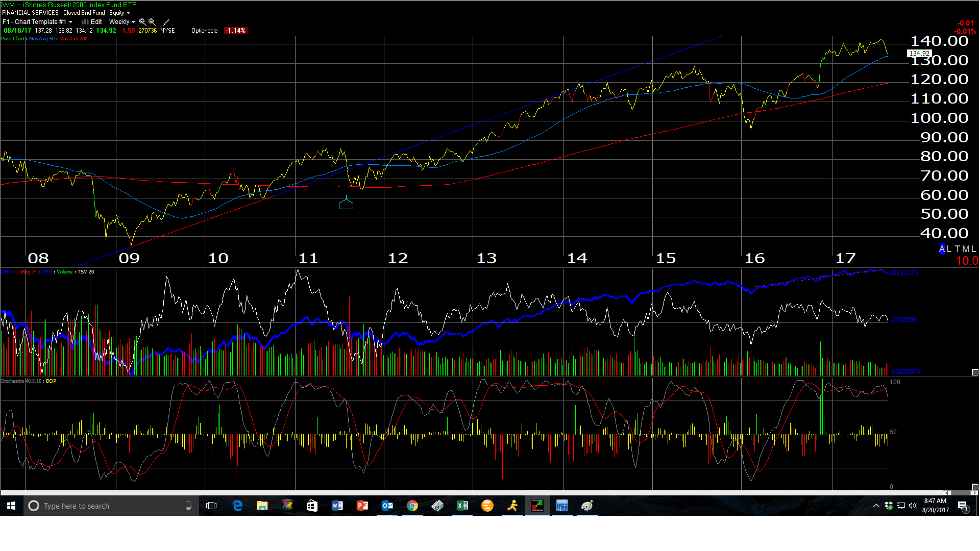Zoom out of the chart with the magnifier-minus icon

pyautogui.click(x=152, y=22)
